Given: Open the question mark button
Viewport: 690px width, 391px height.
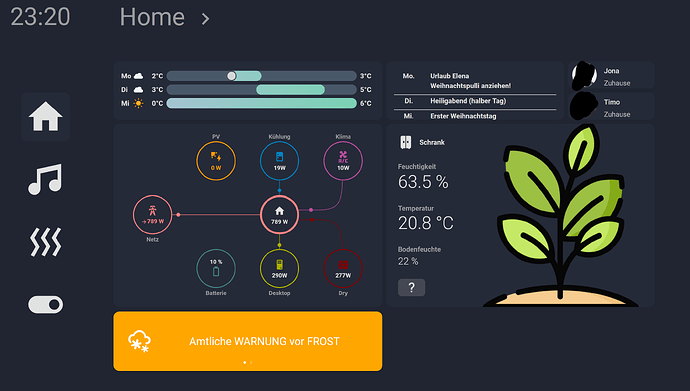Looking at the screenshot, I should [x=411, y=287].
